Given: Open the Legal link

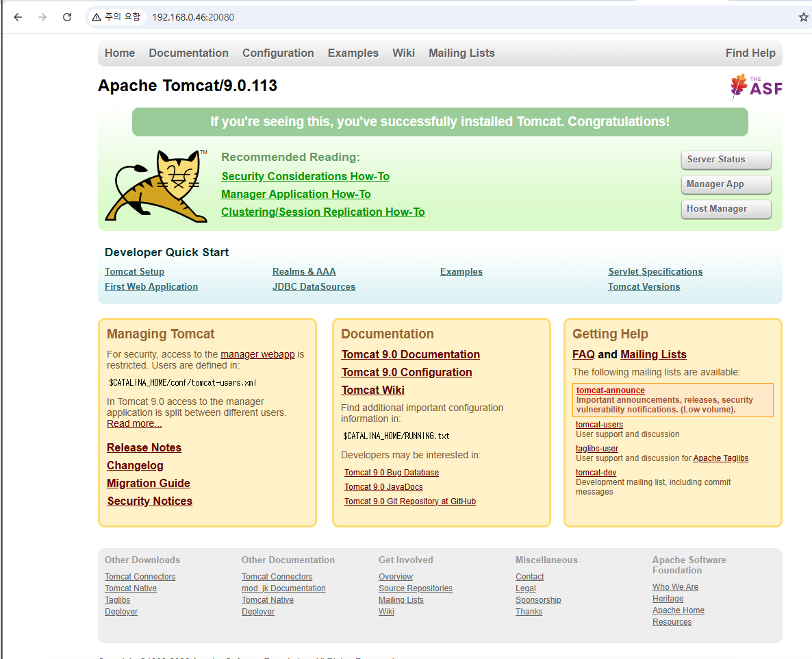Looking at the screenshot, I should (526, 588).
